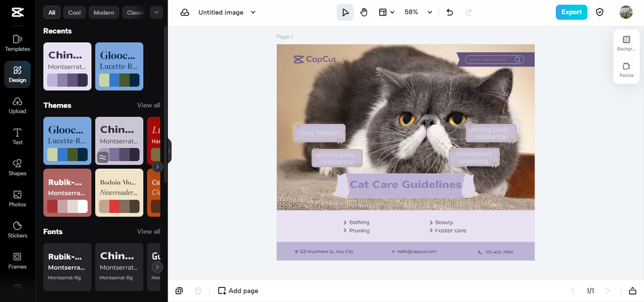Screen dimensions: 644x302
Task: Undo the last action
Action: pyautogui.click(x=450, y=12)
